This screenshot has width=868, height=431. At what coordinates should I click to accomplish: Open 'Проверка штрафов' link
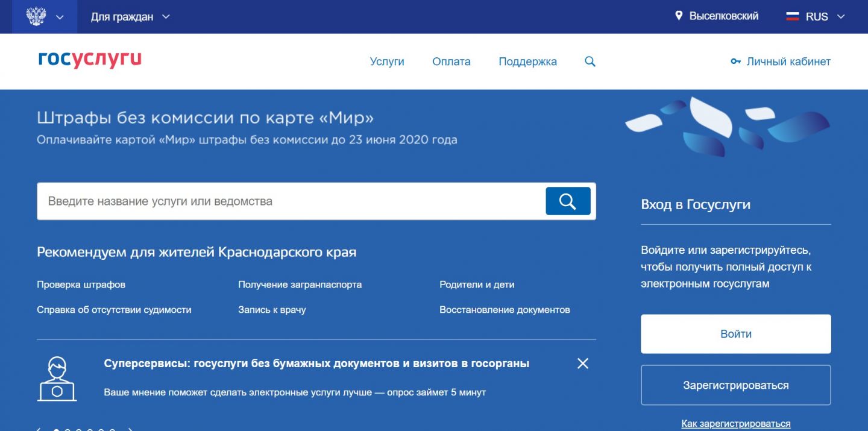[x=81, y=285]
